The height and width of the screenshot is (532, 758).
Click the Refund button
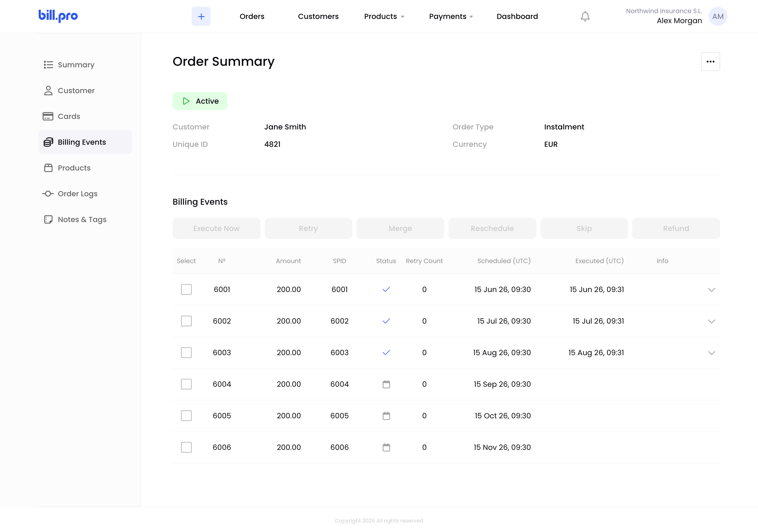pos(676,228)
